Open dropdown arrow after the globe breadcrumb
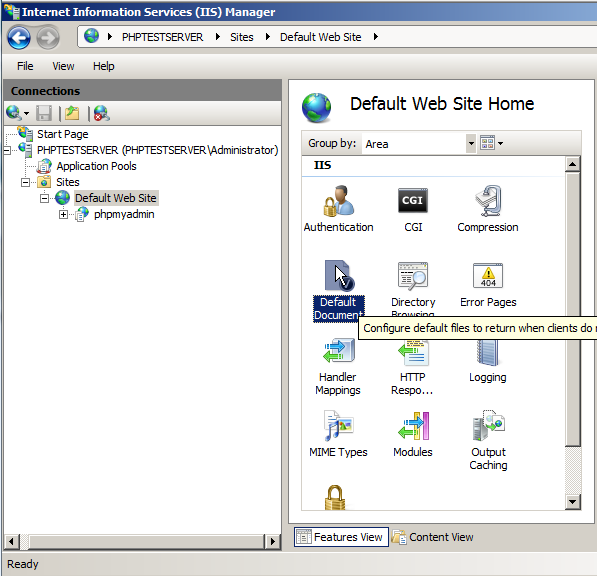The width and height of the screenshot is (597, 576). click(x=110, y=37)
